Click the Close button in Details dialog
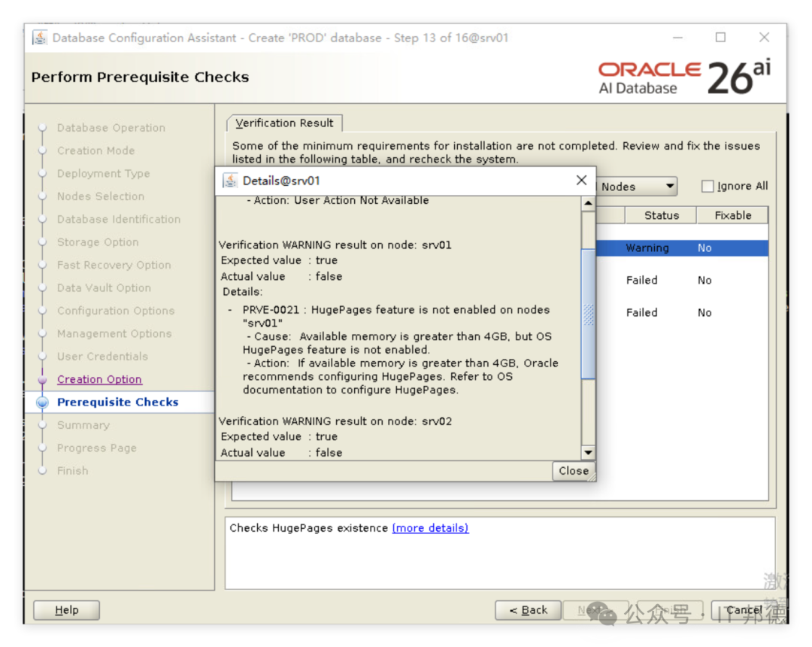Screen dimensions: 812x647 [x=573, y=471]
